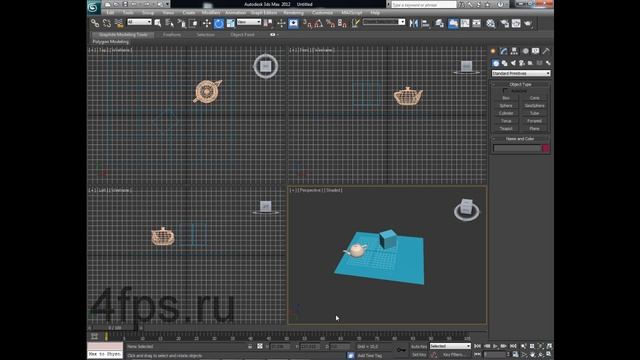Viewport: 640px width, 360px height.
Task: Click the Select and Manipulate tool
Action: [x=281, y=23]
